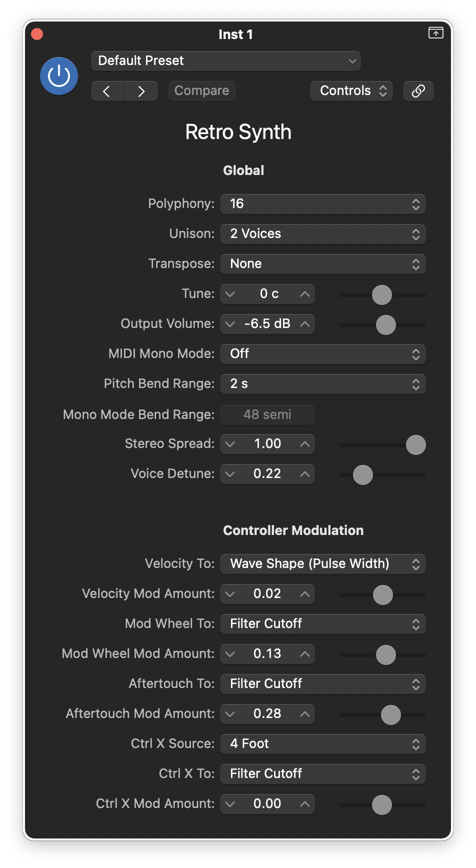
Task: Toggle the plug-in power bypass button
Action: pos(59,76)
